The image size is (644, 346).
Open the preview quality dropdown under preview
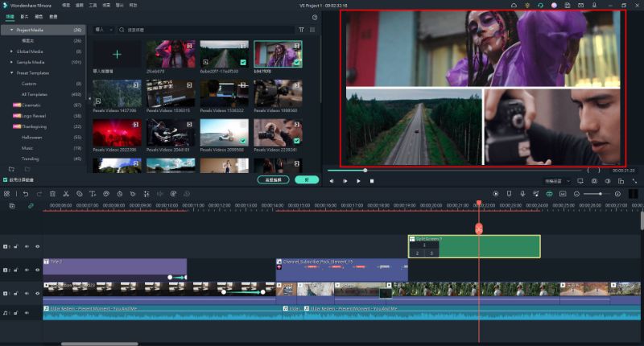tap(557, 181)
